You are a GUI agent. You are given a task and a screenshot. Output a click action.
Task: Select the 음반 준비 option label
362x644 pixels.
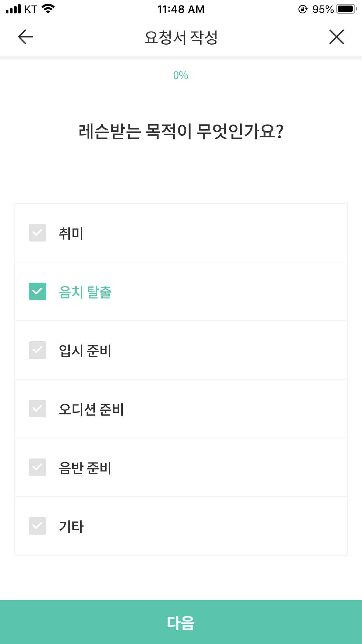pos(85,468)
